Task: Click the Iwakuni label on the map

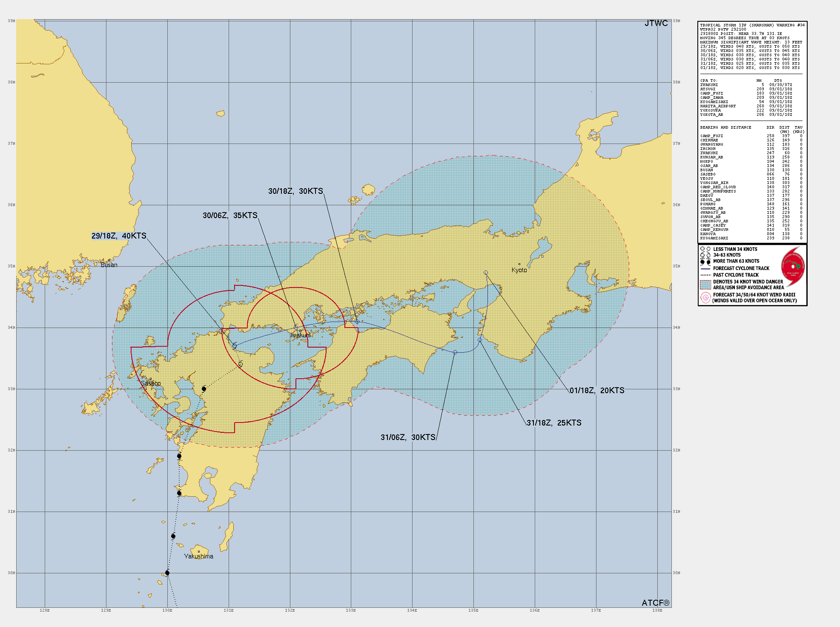Action: click(x=301, y=335)
